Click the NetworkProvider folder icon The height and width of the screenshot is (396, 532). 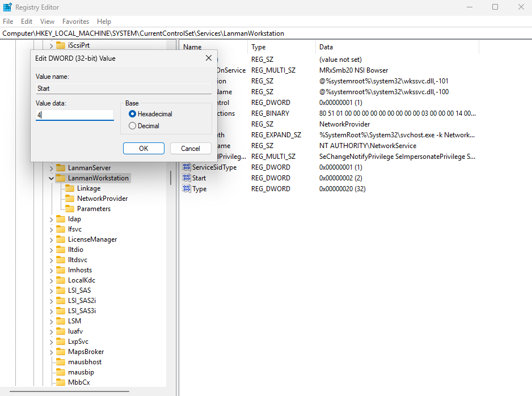(70, 198)
